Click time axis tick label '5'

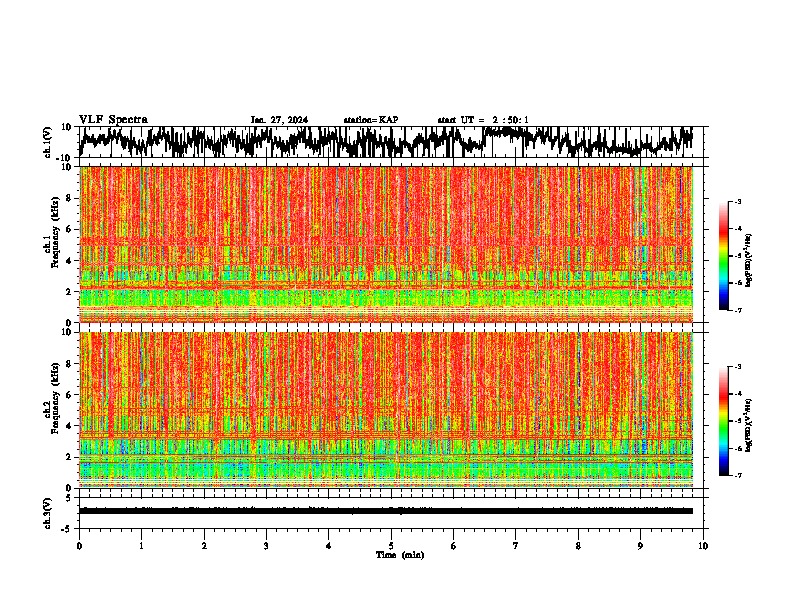391,546
